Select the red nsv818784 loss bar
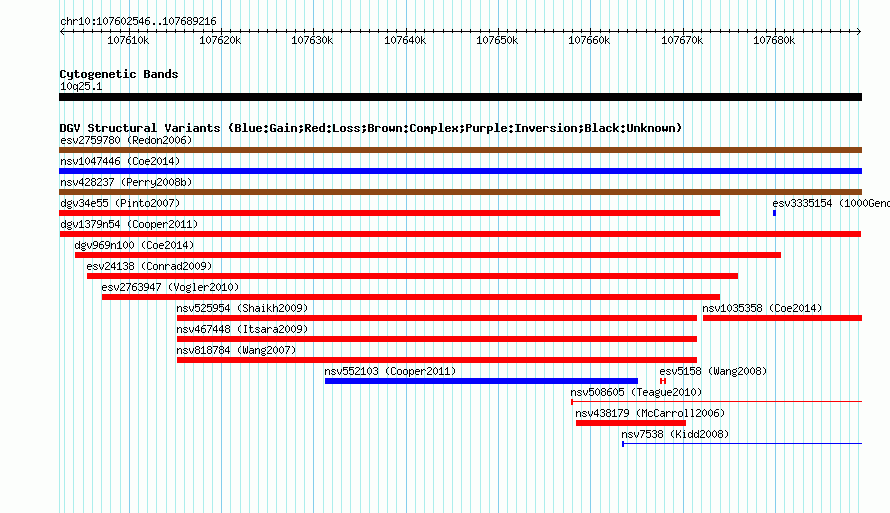 tap(436, 360)
